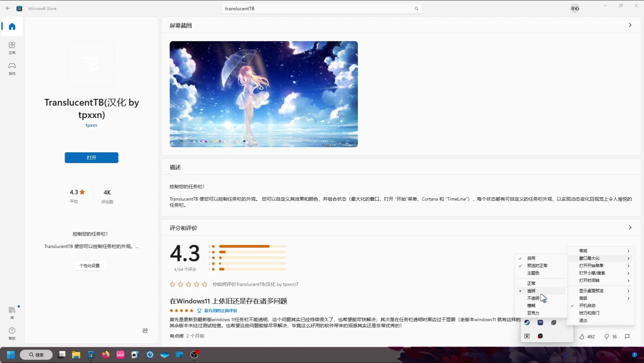Click the 个性化设置 button
The image size is (644, 363).
(x=89, y=266)
